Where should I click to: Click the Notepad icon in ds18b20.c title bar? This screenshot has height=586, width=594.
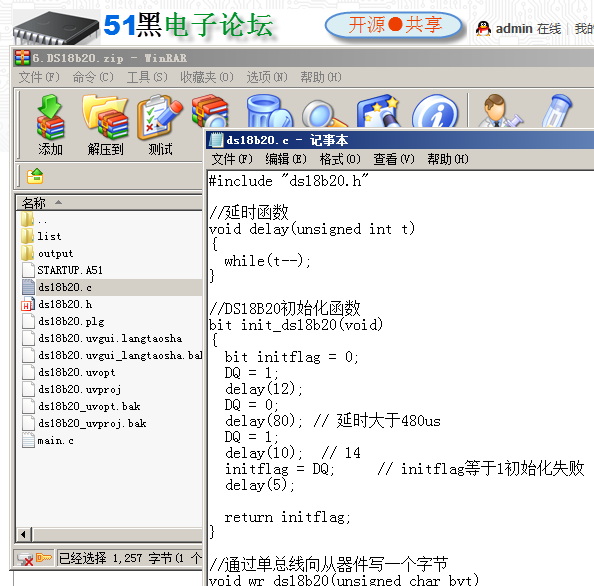[216, 140]
